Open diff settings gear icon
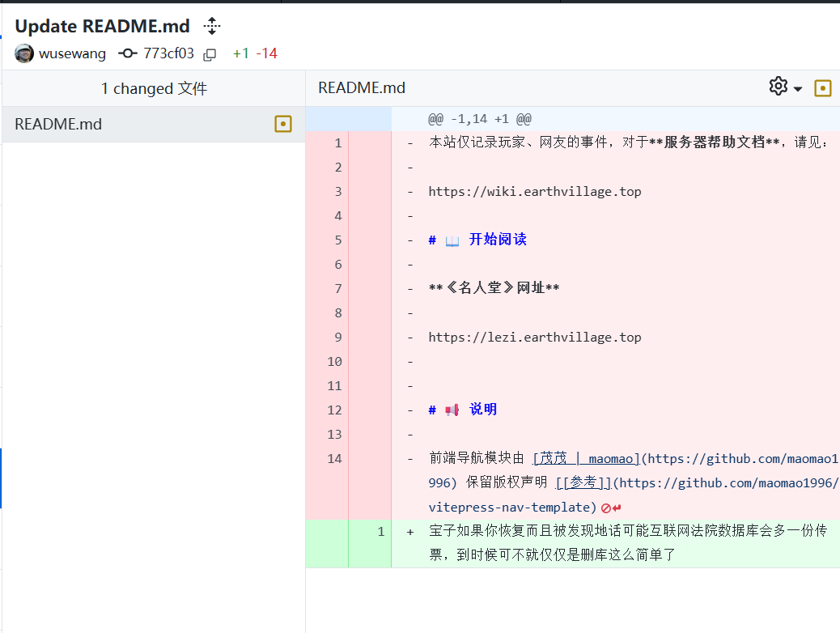The width and height of the screenshot is (840, 633). tap(778, 87)
